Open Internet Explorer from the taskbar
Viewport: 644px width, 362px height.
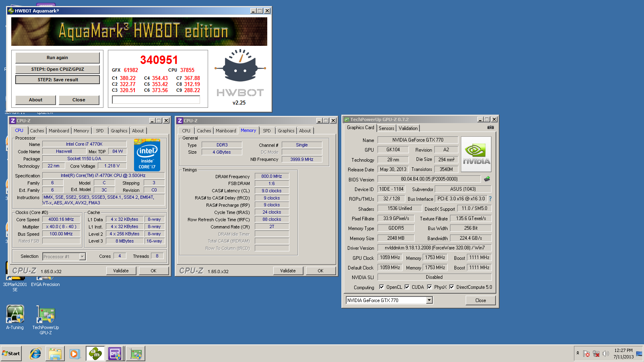tap(35, 354)
